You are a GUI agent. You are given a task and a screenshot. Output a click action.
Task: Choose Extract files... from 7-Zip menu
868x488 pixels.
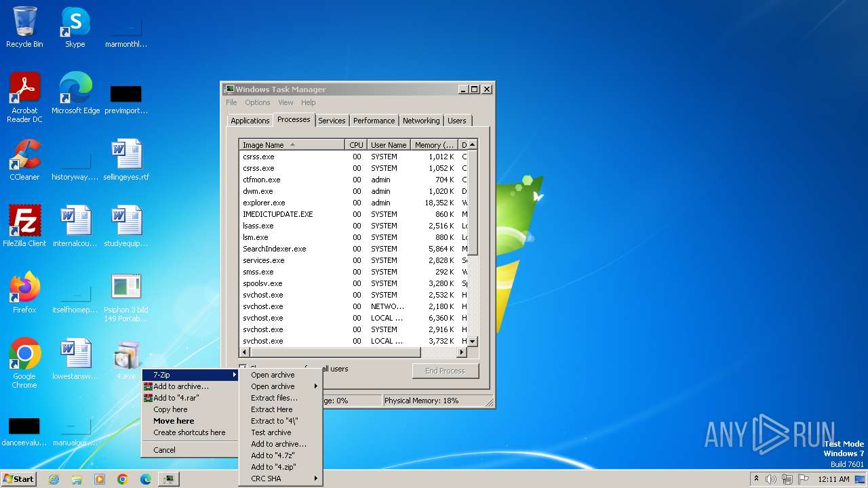[281, 398]
